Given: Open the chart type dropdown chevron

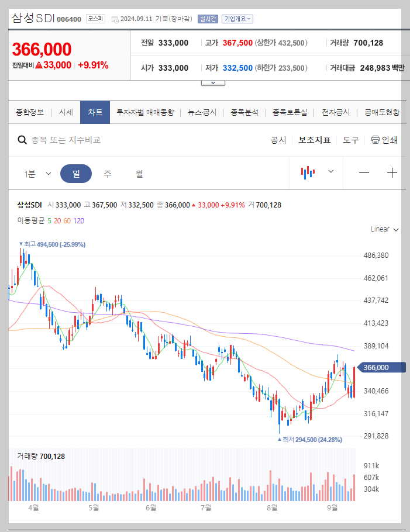Looking at the screenshot, I should tap(330, 172).
